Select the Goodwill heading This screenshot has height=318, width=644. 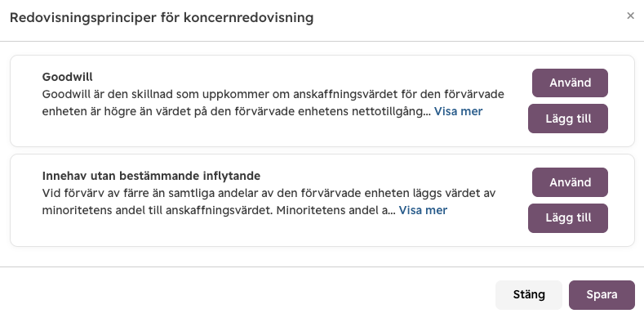68,77
